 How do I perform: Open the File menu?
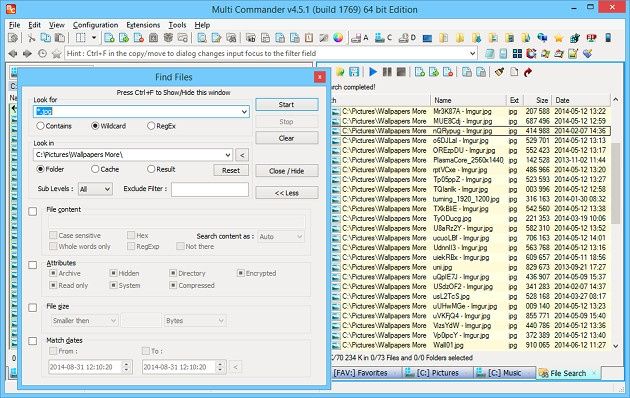click(14, 25)
